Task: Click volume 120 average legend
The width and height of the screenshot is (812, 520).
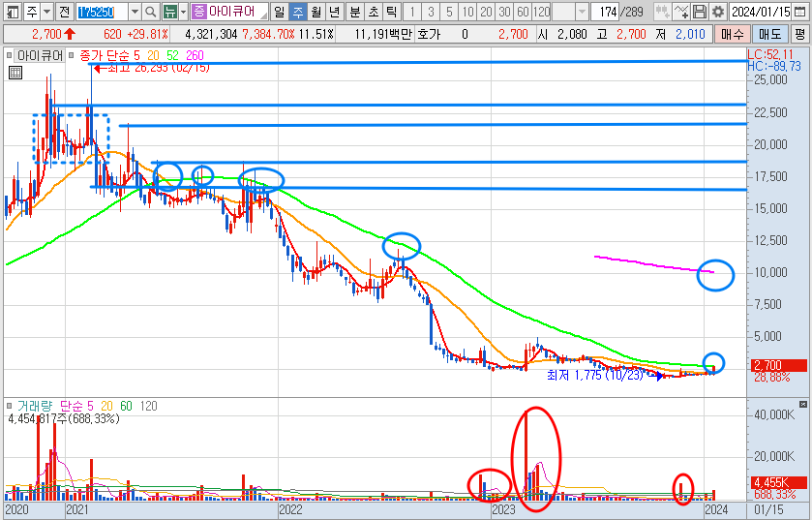Action: [148, 406]
